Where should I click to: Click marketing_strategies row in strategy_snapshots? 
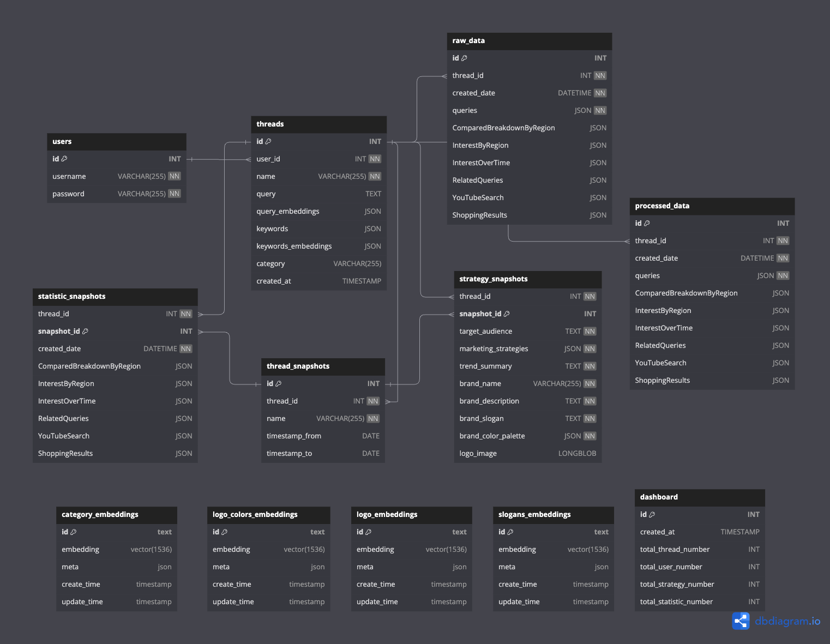[x=528, y=349]
